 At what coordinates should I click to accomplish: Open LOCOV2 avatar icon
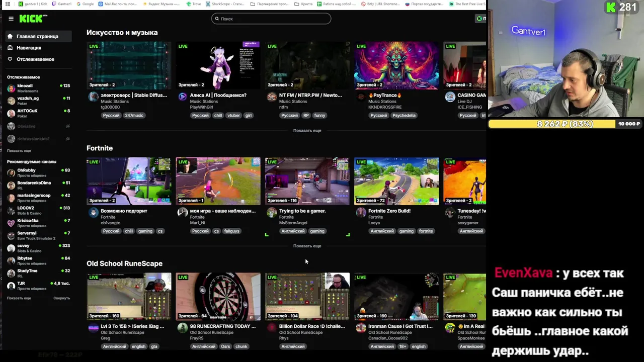11,210
